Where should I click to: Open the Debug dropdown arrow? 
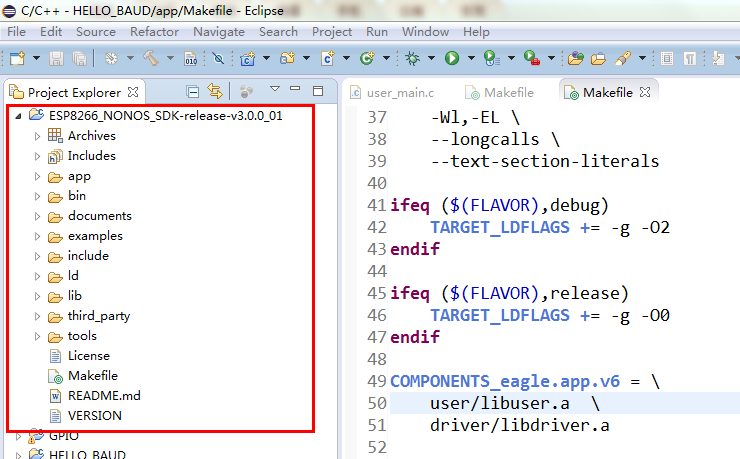(x=431, y=58)
